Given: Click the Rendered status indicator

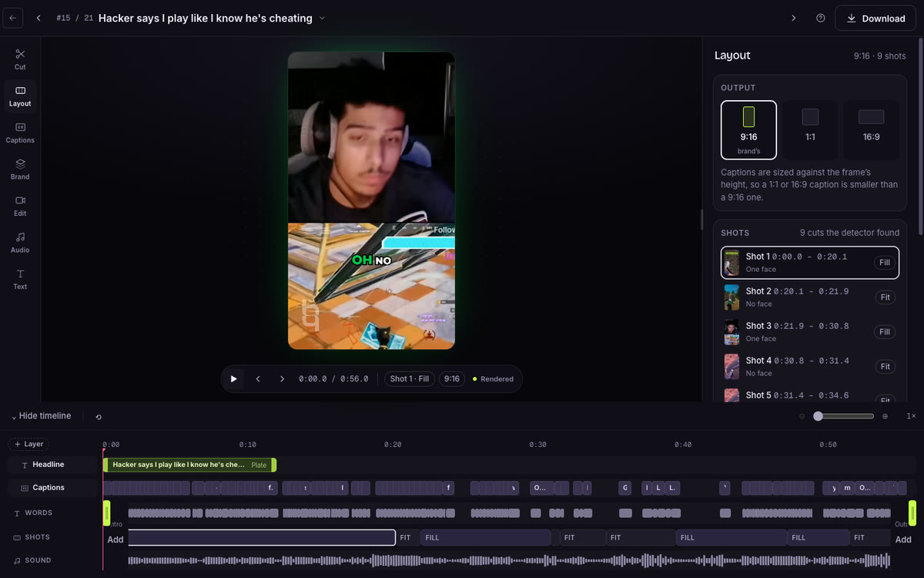Looking at the screenshot, I should 493,379.
